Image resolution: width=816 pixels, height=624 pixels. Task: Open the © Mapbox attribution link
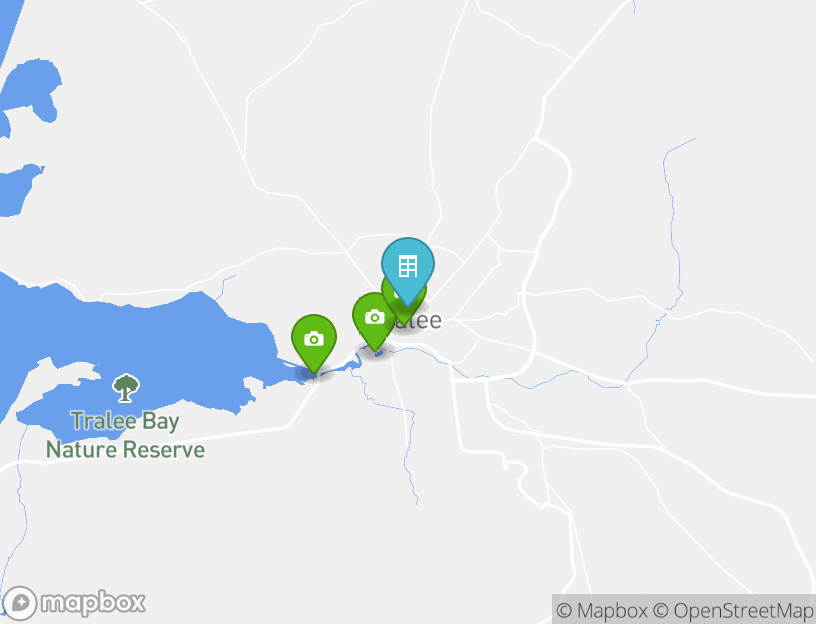(x=602, y=610)
